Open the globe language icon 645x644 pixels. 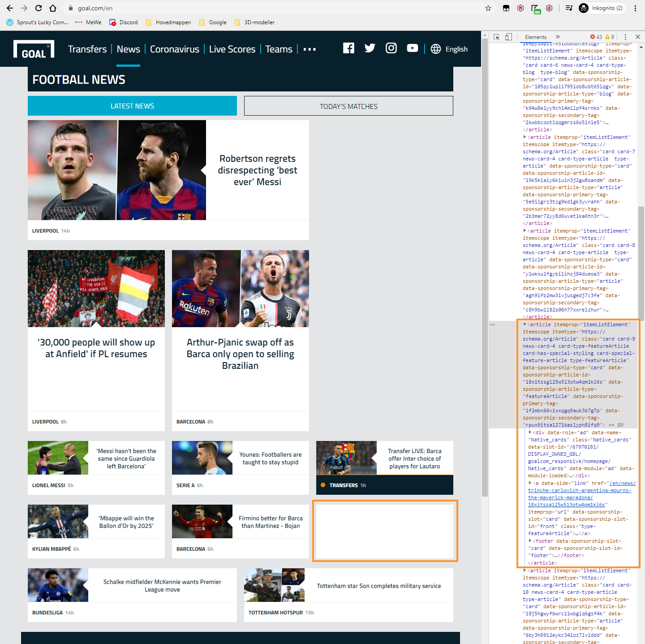(x=436, y=49)
